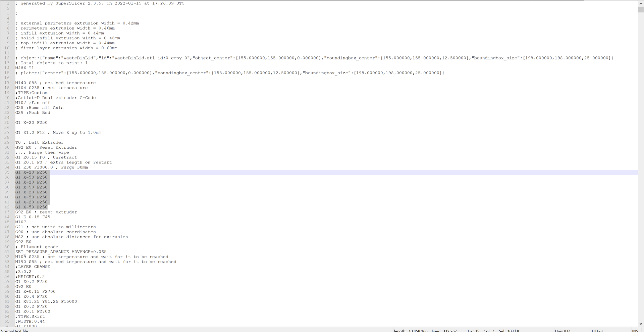The width and height of the screenshot is (644, 332).
Task: Click the vertical scrollbar thumb
Action: [x=641, y=9]
